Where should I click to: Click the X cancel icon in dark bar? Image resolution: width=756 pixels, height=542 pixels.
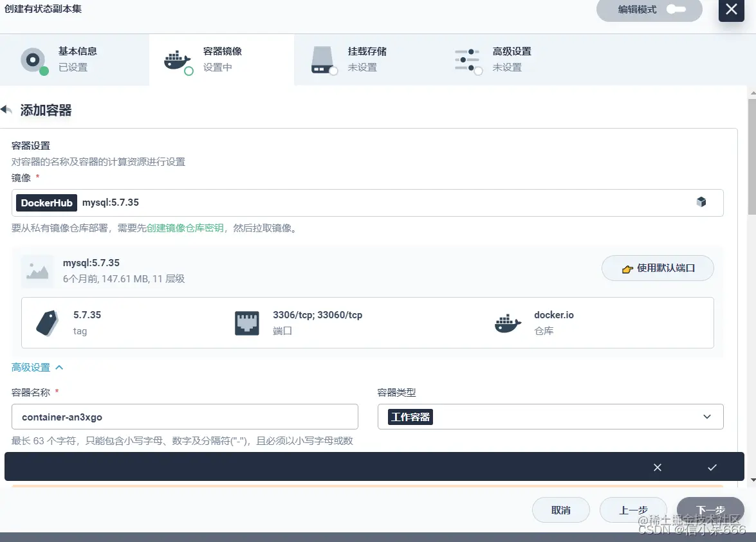click(x=657, y=467)
